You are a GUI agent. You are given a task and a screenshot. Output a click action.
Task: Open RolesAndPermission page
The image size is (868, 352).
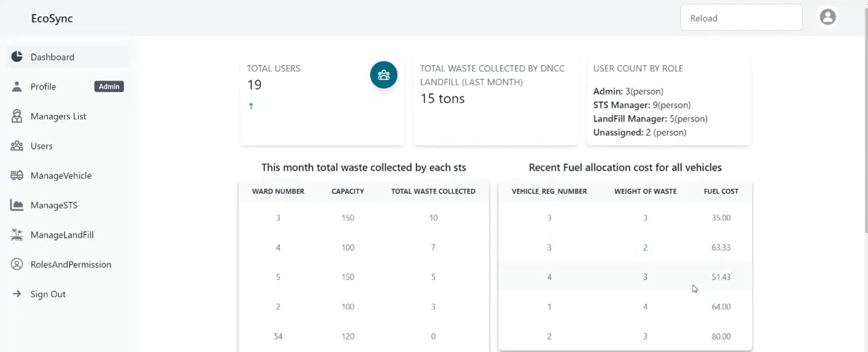tap(67, 264)
